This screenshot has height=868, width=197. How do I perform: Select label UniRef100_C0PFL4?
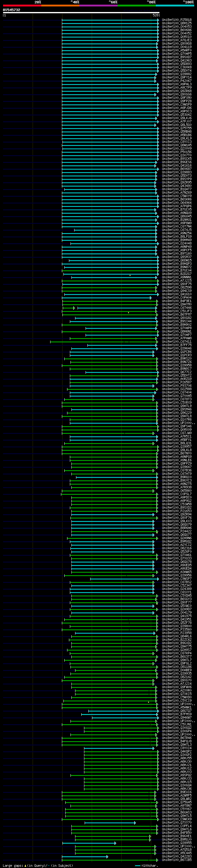[177, 826]
